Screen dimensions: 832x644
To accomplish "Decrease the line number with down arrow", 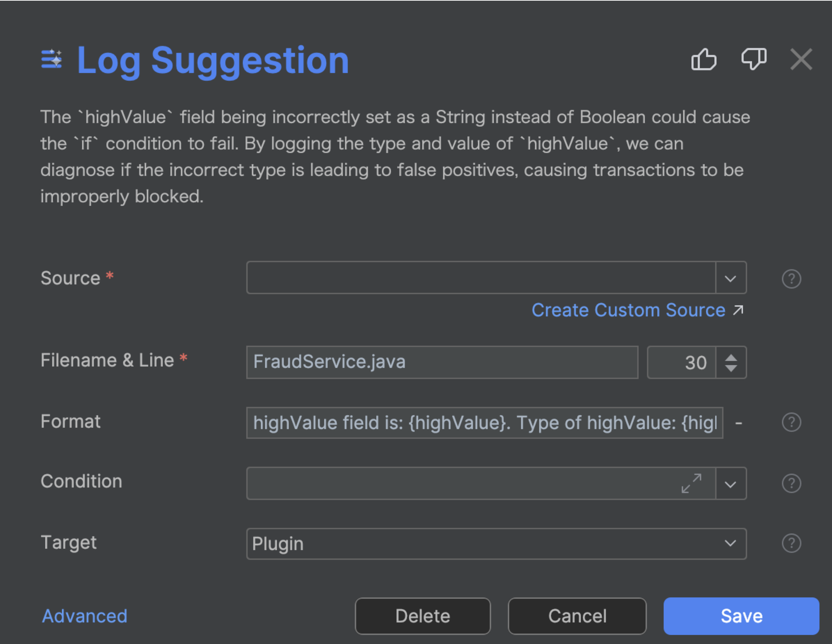I will [731, 368].
